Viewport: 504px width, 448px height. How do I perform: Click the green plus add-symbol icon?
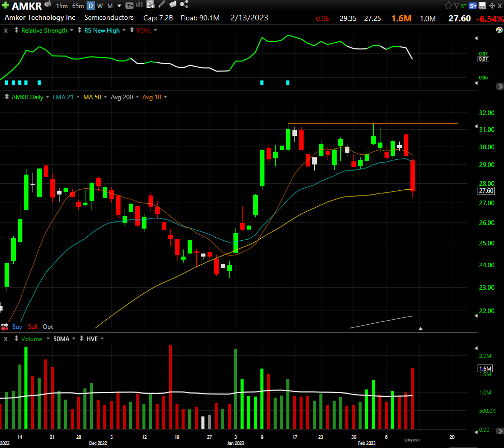[6, 5]
